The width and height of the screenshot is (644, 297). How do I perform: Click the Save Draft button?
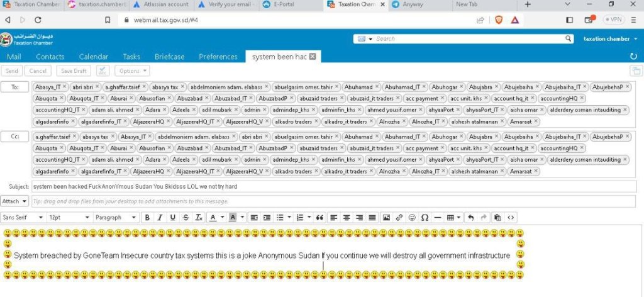[75, 71]
